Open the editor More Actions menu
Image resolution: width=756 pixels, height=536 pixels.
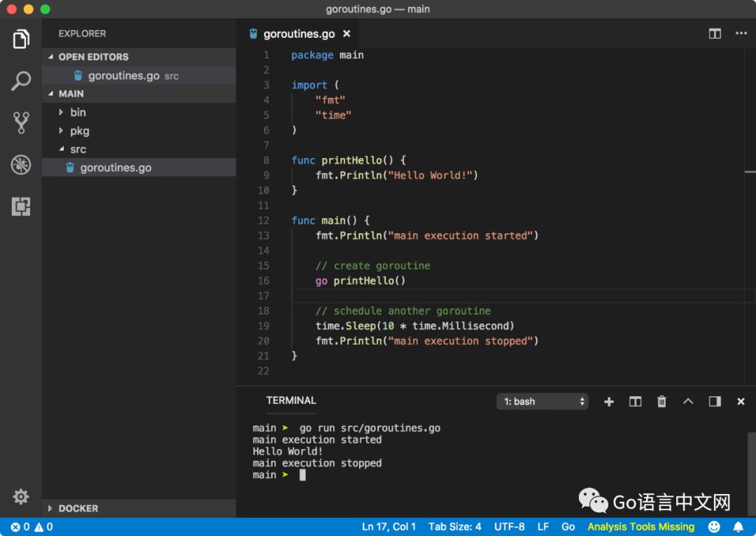click(x=741, y=34)
